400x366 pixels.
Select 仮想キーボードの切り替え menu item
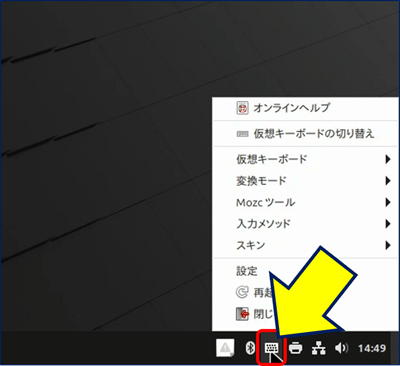pos(306,134)
